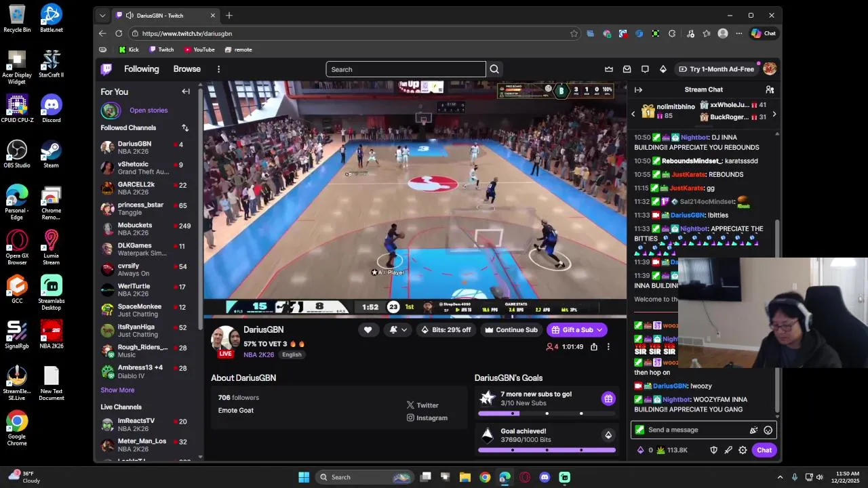This screenshot has height=488, width=868.
Task: Open the navigation three-dots more menu
Action: tap(218, 69)
